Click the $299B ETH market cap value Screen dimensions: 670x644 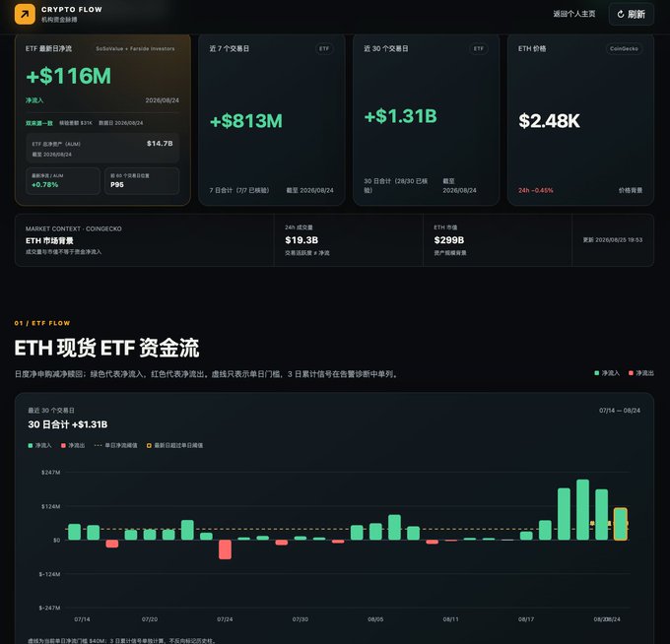(448, 240)
